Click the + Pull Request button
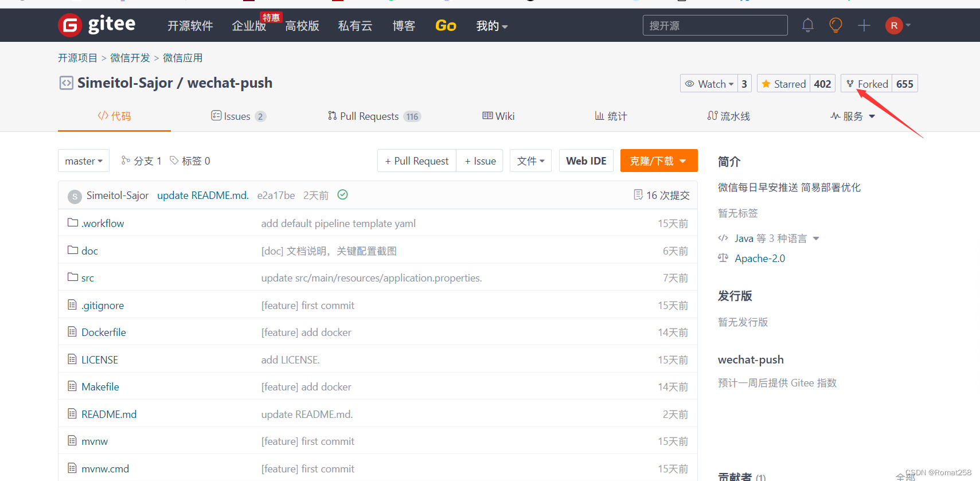This screenshot has width=980, height=481. click(x=417, y=161)
